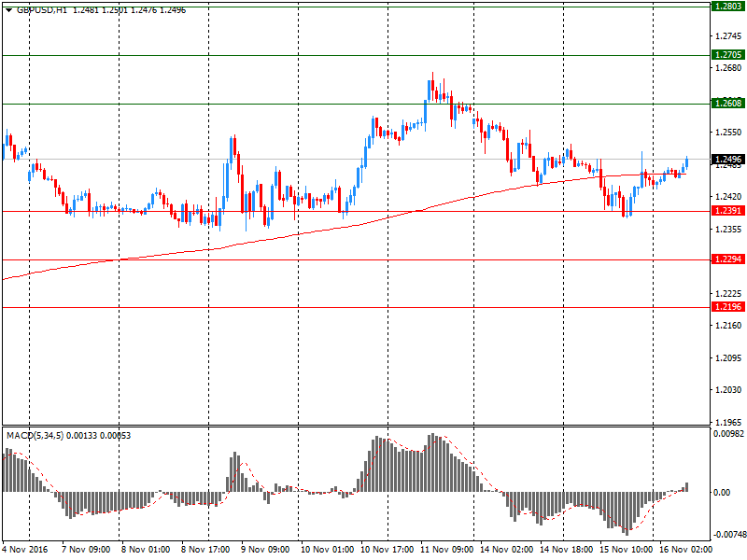
Task: Click the 1.2420 price scale value
Action: click(728, 197)
